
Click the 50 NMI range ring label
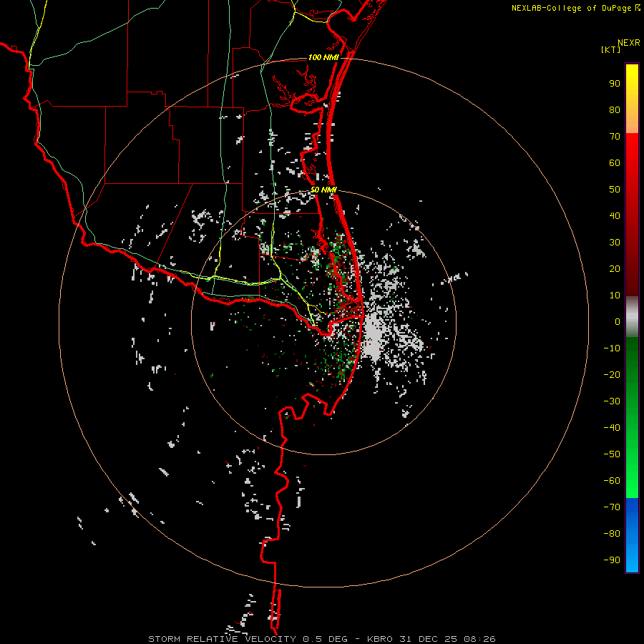(x=323, y=190)
